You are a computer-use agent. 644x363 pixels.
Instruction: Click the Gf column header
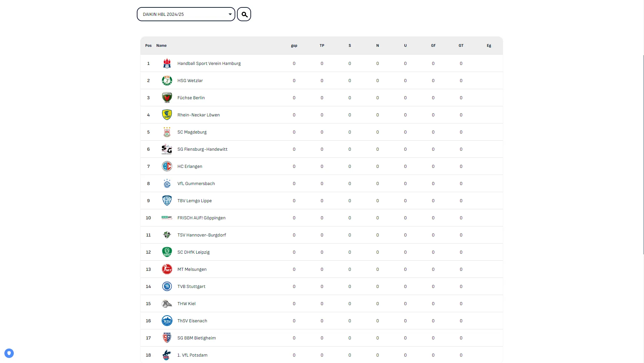[433, 46]
